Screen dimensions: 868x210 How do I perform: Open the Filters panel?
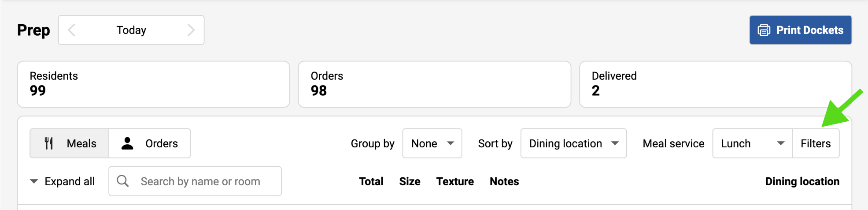click(x=815, y=143)
